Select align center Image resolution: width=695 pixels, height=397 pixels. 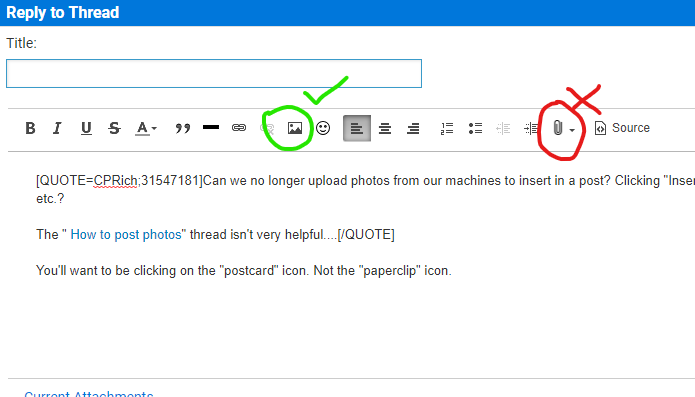point(385,128)
